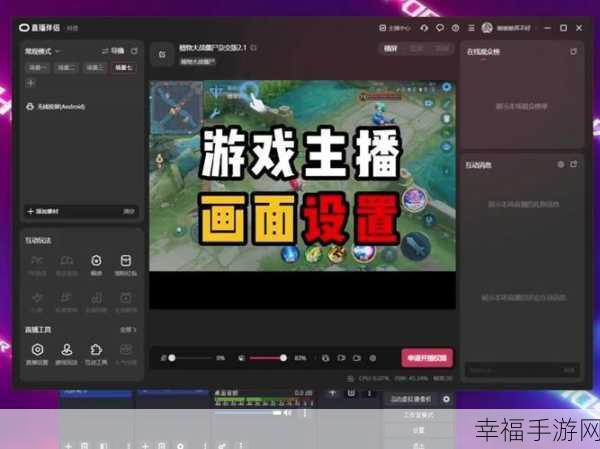The width and height of the screenshot is (600, 449).
Task: Click the upload cloud icon in title bar
Action: 424,28
